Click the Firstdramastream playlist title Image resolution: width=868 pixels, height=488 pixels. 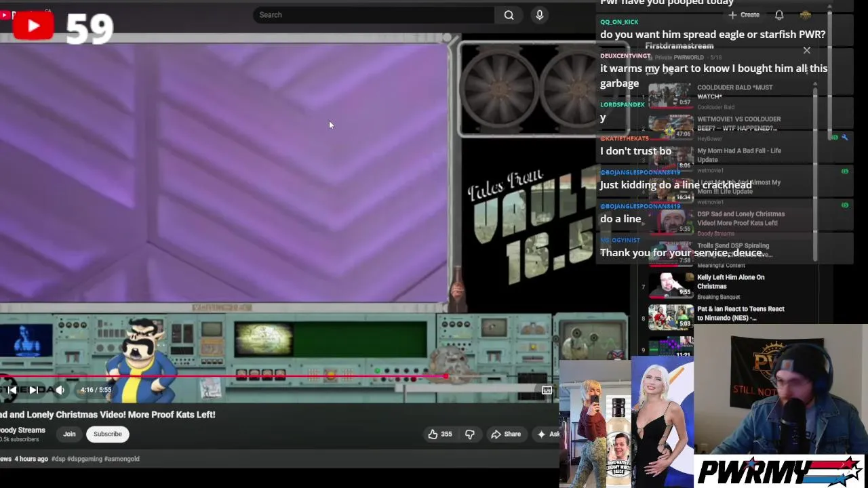(x=679, y=45)
